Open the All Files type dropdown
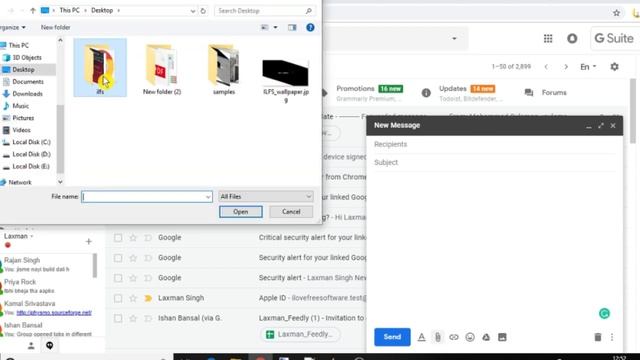 266,196
